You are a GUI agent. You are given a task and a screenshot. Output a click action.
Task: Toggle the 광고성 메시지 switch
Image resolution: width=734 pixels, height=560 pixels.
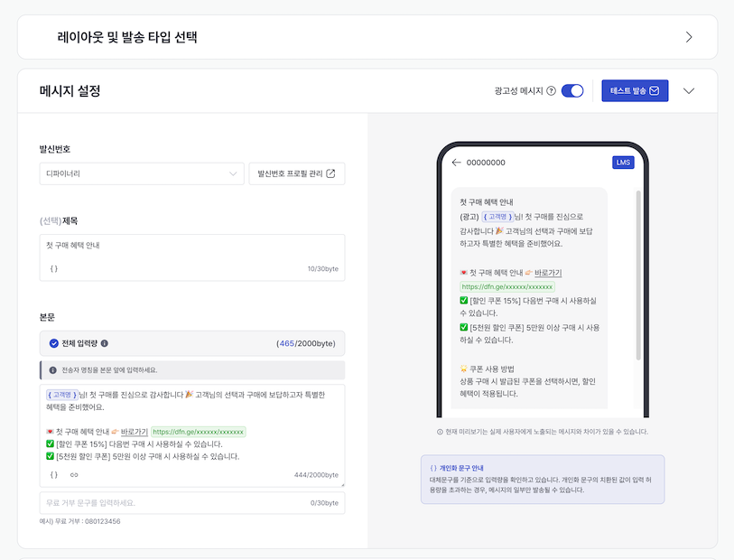[572, 91]
